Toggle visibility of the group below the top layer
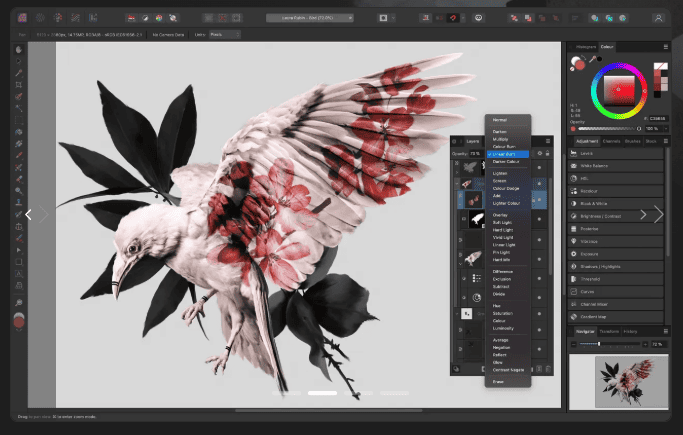The image size is (683, 435). click(x=539, y=183)
